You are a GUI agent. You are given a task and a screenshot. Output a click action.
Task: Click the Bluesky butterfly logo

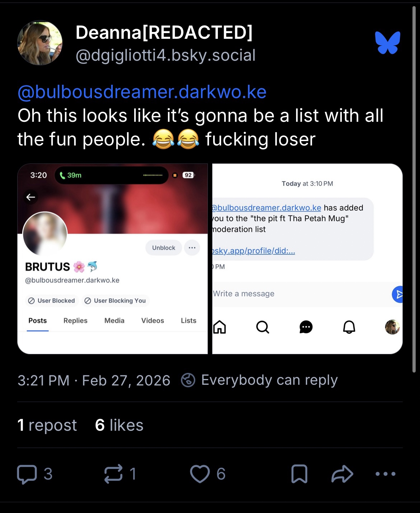(x=388, y=43)
